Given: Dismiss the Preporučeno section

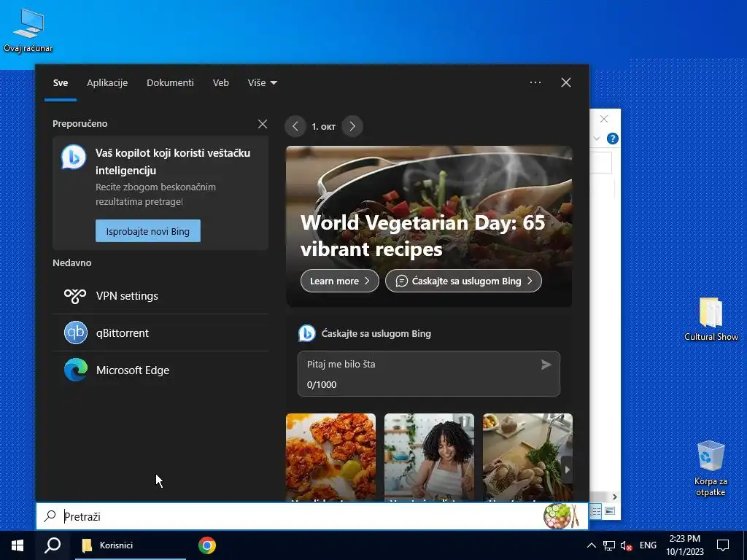Looking at the screenshot, I should 263,124.
